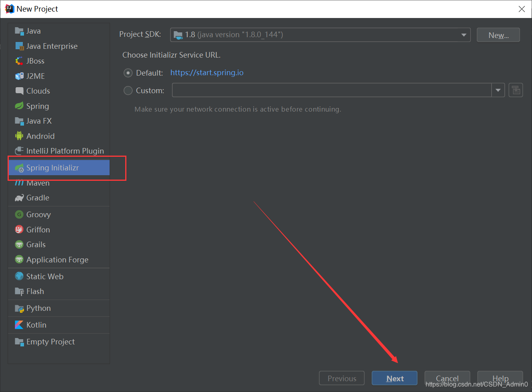Select the IntelliJ Platform Plugin icon
Viewport: 532px width, 392px height.
[19, 151]
